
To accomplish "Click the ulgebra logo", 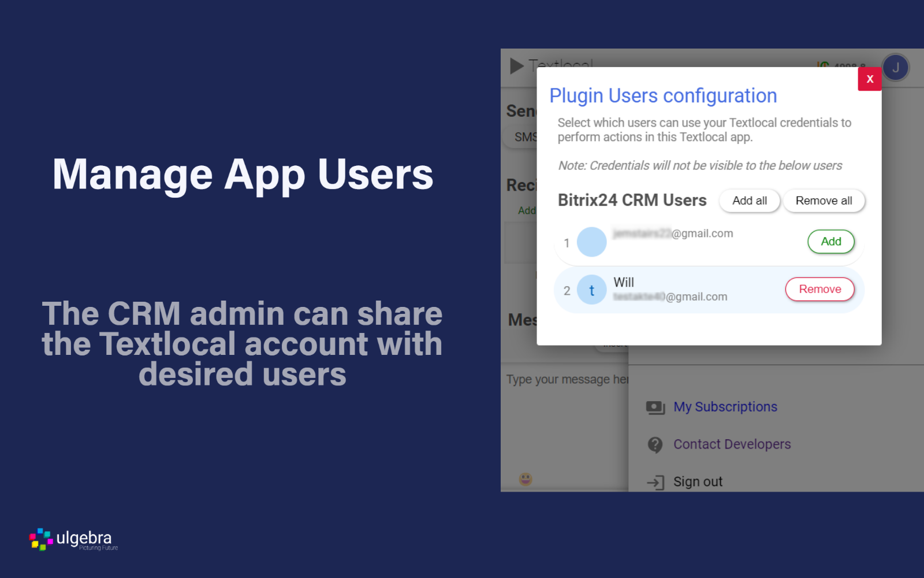I will tap(73, 539).
